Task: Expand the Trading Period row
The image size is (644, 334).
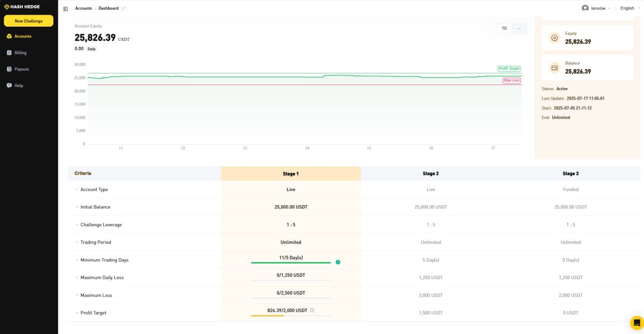Action: click(x=77, y=242)
